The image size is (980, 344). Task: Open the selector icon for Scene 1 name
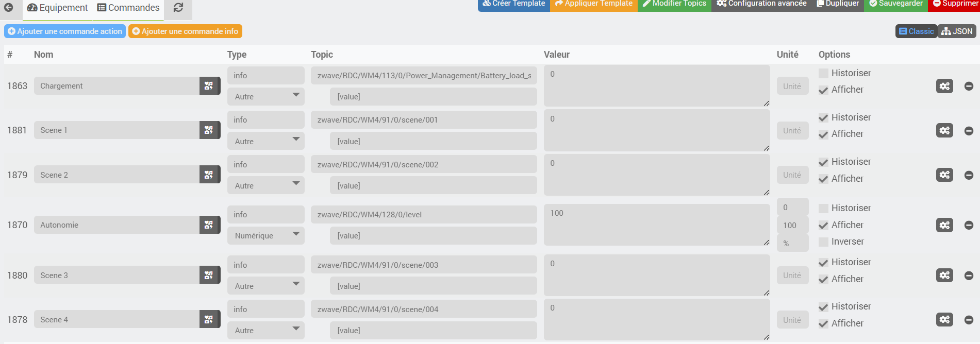pos(209,130)
